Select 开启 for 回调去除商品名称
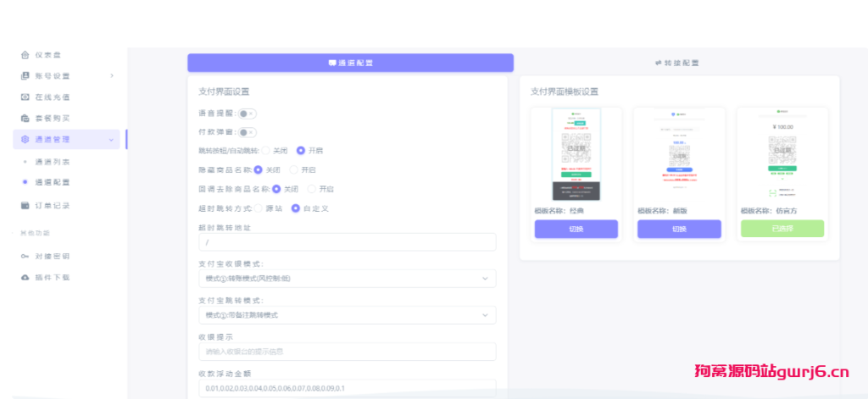This screenshot has height=399, width=868. pyautogui.click(x=312, y=189)
